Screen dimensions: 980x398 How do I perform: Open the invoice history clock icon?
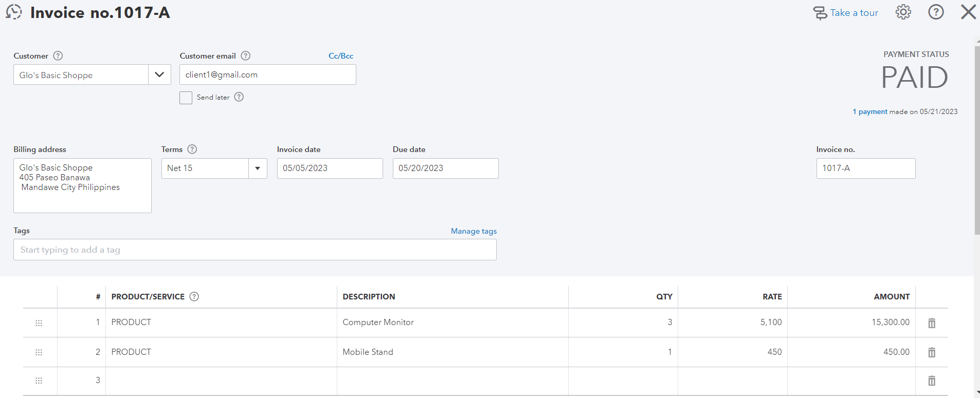click(14, 12)
